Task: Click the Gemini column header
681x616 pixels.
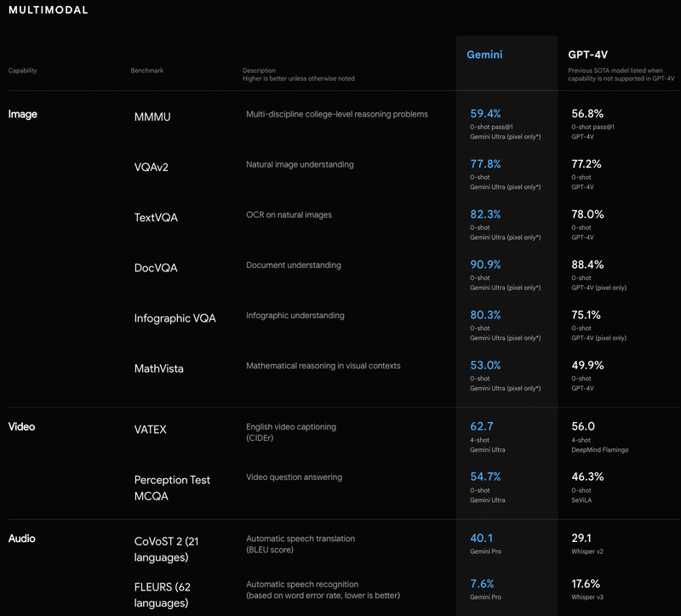Action: (x=484, y=54)
